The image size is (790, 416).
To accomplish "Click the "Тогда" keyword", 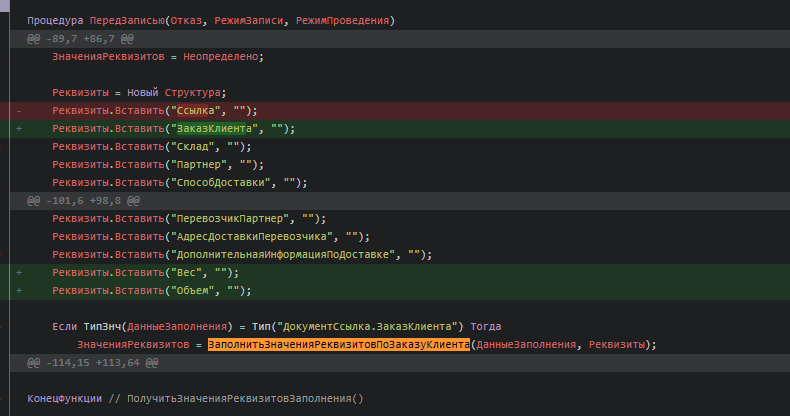I will click(486, 326).
